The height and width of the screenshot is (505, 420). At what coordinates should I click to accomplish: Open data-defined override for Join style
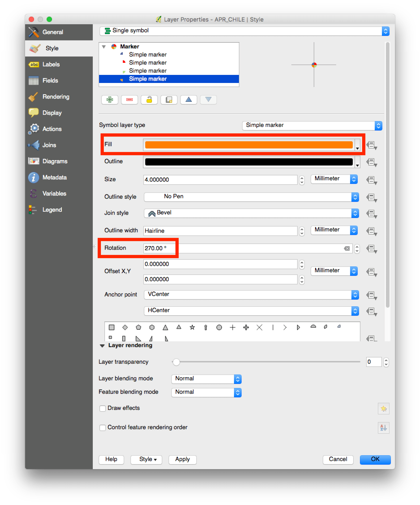pos(371,214)
